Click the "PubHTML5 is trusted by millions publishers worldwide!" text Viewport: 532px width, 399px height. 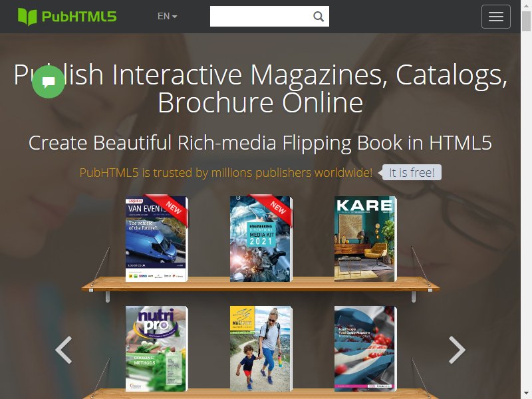pyautogui.click(x=226, y=173)
